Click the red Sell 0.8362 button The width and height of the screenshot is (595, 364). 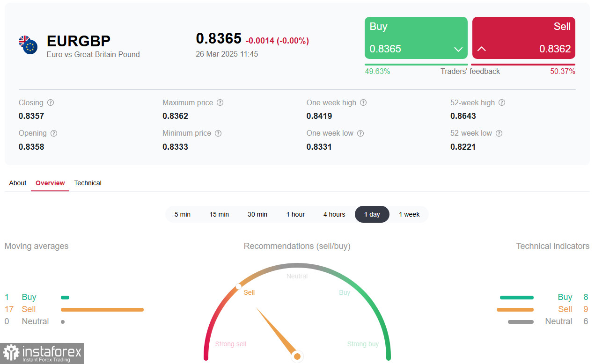click(x=524, y=38)
